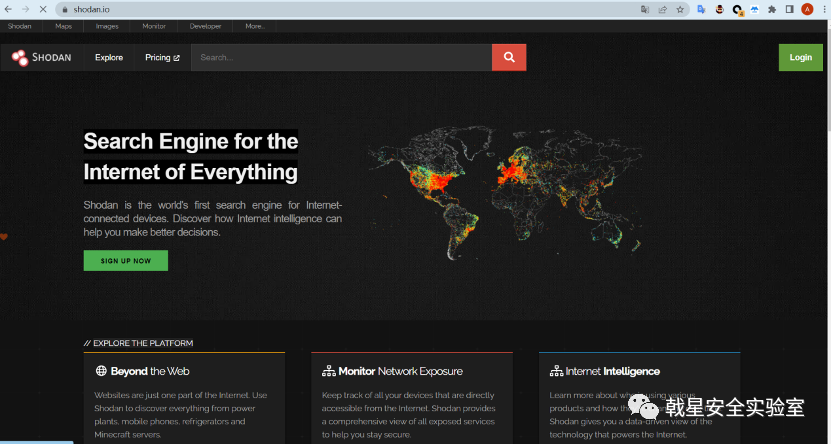This screenshot has width=832, height=444.
Task: Click the small heart icon at left edge
Action: coord(4,237)
